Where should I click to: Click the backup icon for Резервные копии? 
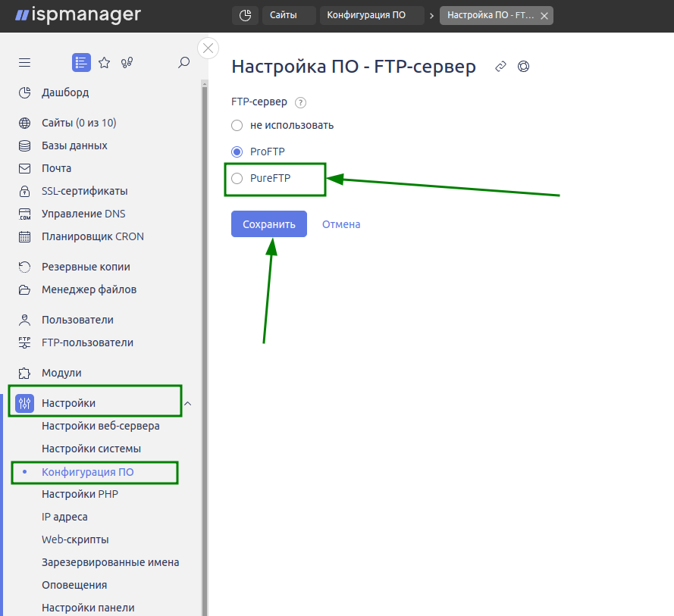click(x=24, y=267)
